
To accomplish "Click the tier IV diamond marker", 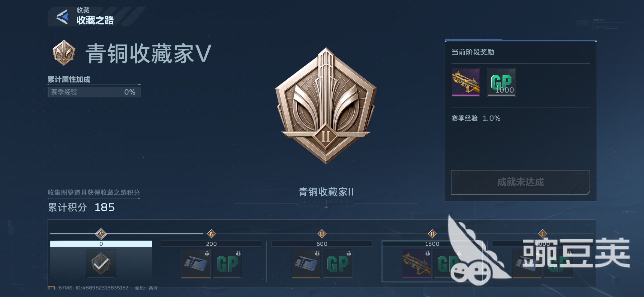I will coord(211,234).
